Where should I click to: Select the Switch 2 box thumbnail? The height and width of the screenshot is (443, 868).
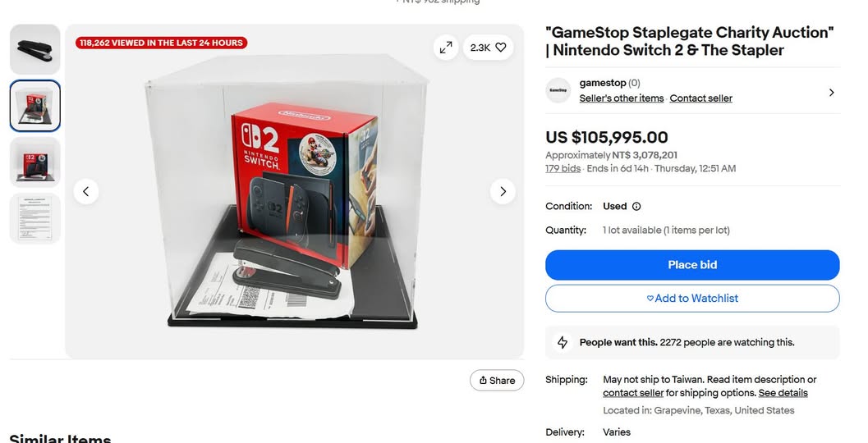tap(34, 162)
